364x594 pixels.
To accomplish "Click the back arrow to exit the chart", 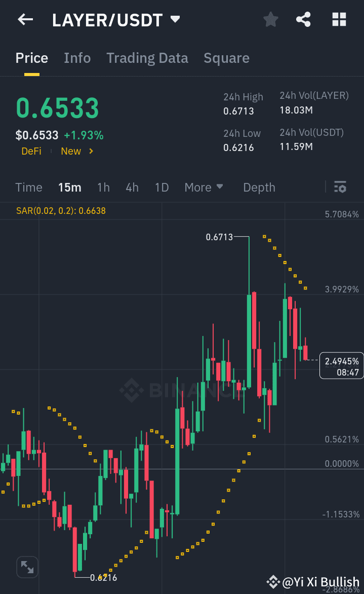I will coord(25,19).
